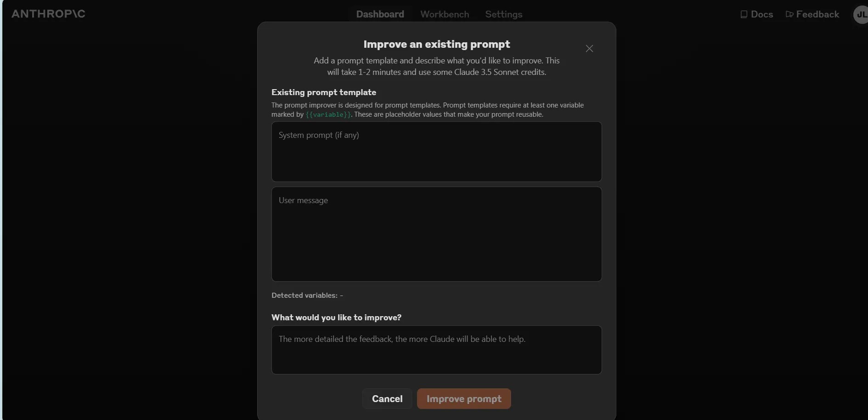This screenshot has width=868, height=420.
Task: Close the Improve an existing prompt dialog
Action: click(589, 49)
